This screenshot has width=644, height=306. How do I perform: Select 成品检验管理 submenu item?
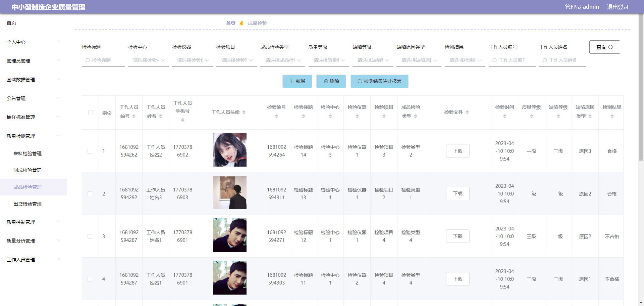pos(34,187)
